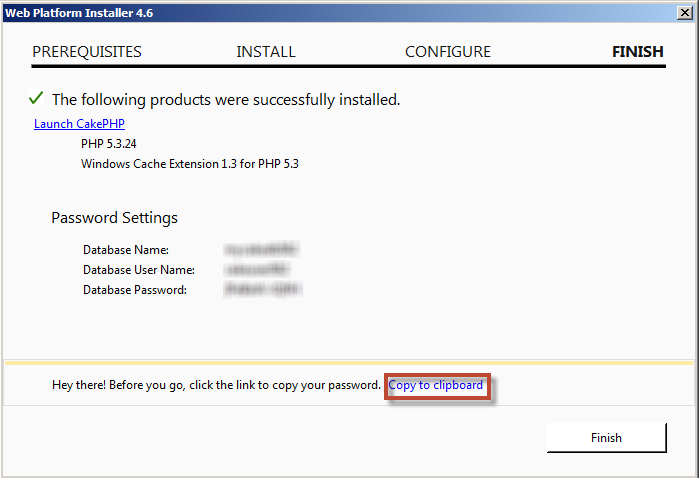Click the PHP 5.3.24 product entry
Image resolution: width=699 pixels, height=478 pixels.
click(108, 144)
